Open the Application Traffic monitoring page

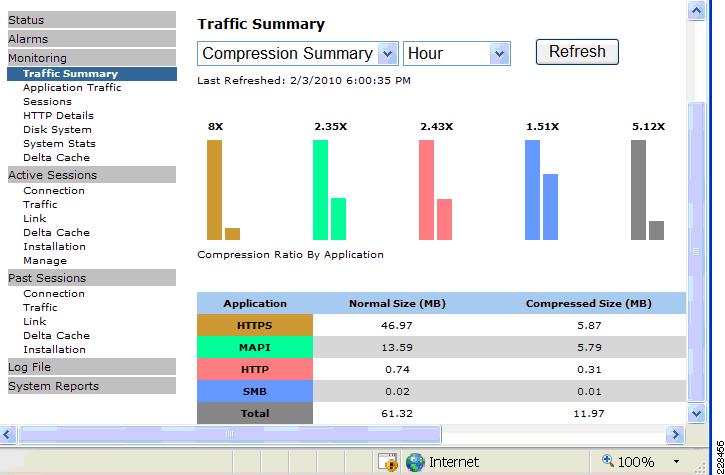pos(72,87)
